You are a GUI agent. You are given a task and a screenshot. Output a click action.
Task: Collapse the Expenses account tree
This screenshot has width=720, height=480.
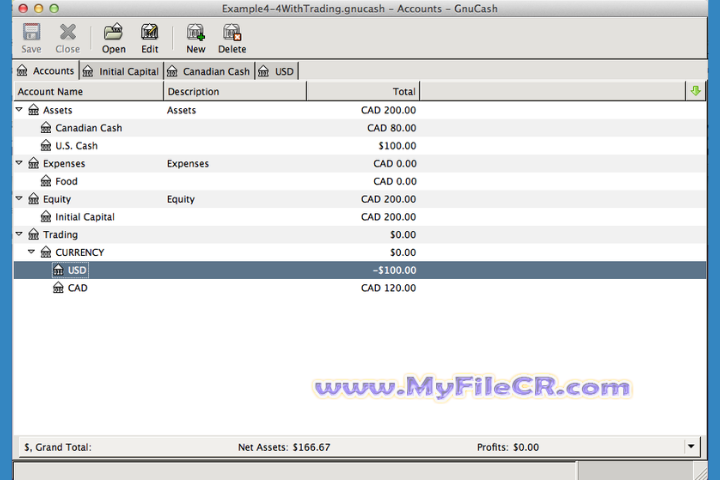point(19,163)
